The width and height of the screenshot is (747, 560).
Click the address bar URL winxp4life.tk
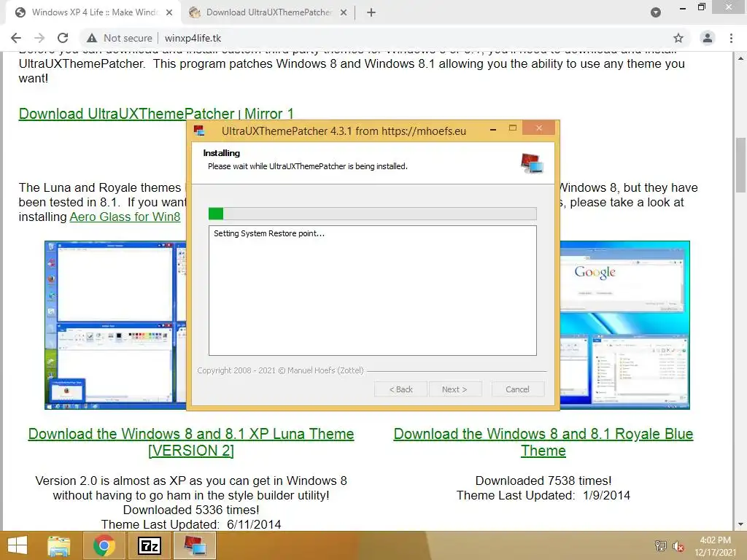point(193,38)
